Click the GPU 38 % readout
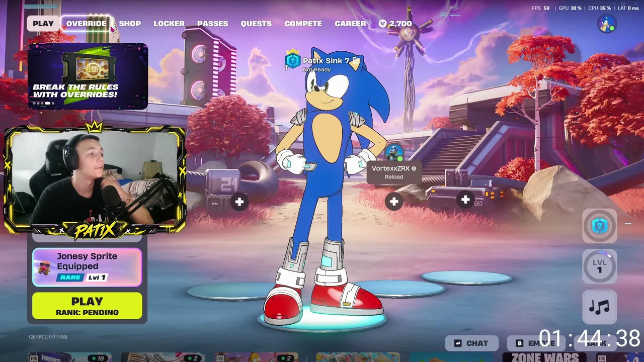The height and width of the screenshot is (362, 644). [x=570, y=8]
